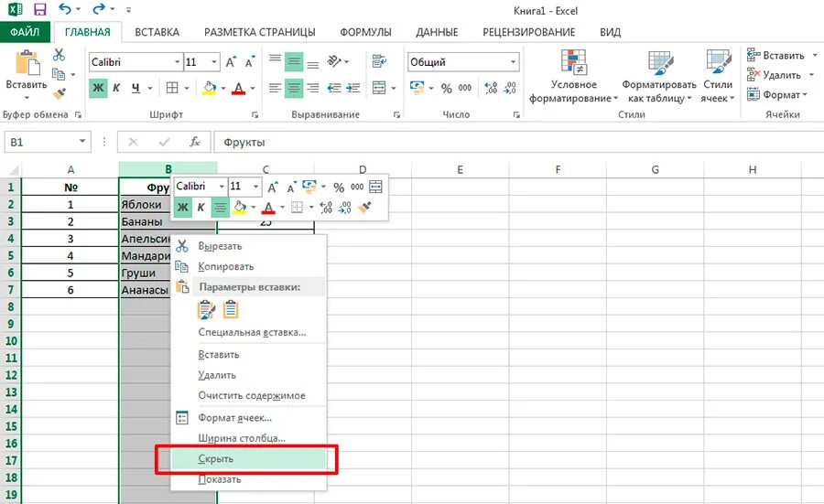Apply percent style from ribbon
Screen dimensions: 824x504
tap(446, 88)
